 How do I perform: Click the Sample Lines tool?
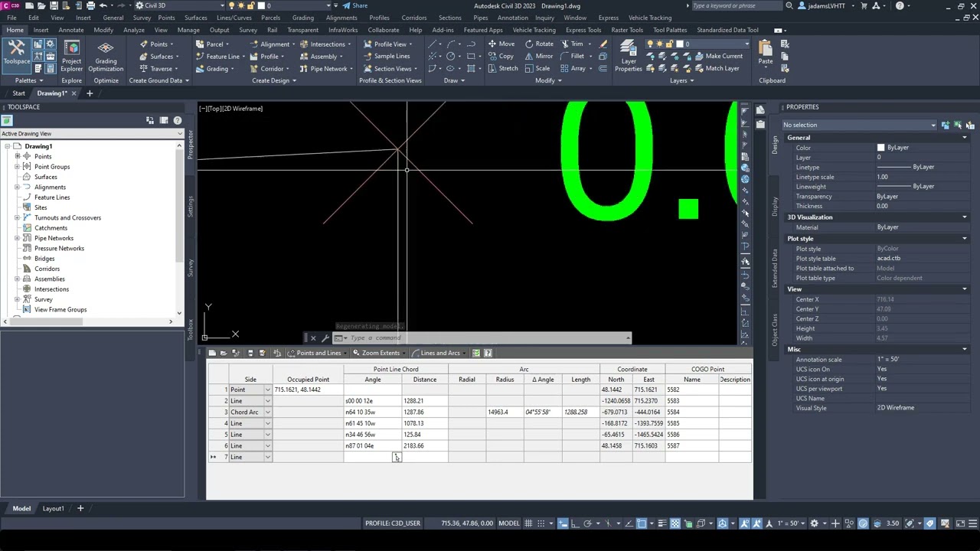pyautogui.click(x=386, y=56)
